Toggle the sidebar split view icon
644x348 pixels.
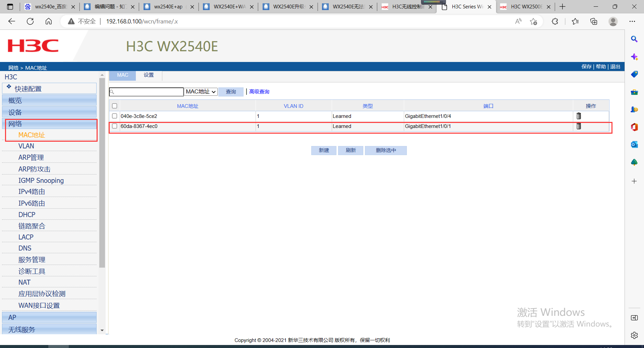[634, 318]
